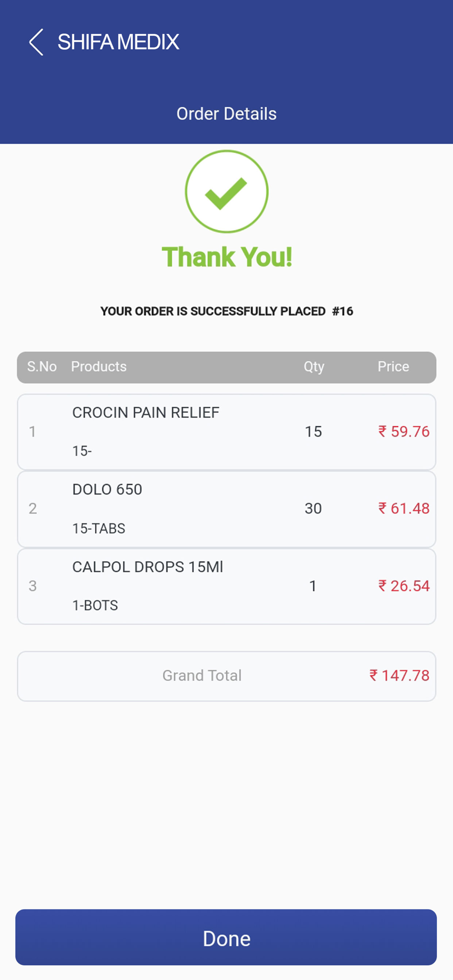453x980 pixels.
Task: Tap the order number #16 text
Action: click(x=343, y=311)
